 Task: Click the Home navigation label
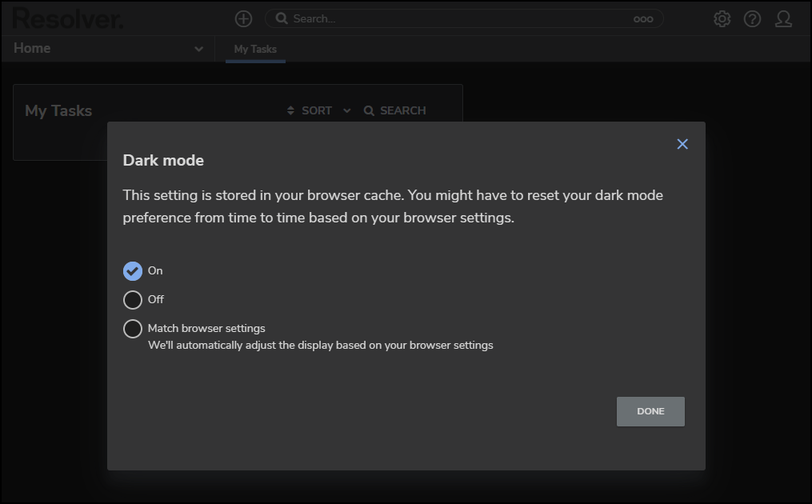(x=32, y=48)
